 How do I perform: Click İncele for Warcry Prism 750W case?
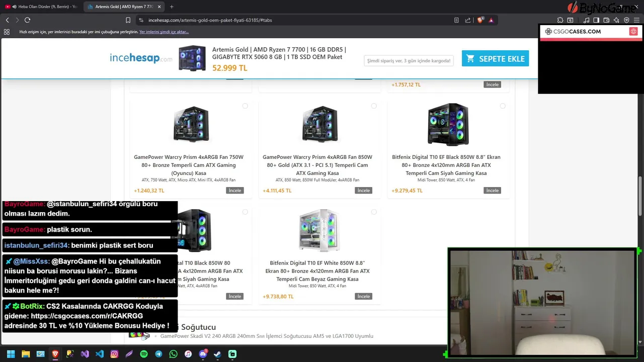tap(235, 191)
